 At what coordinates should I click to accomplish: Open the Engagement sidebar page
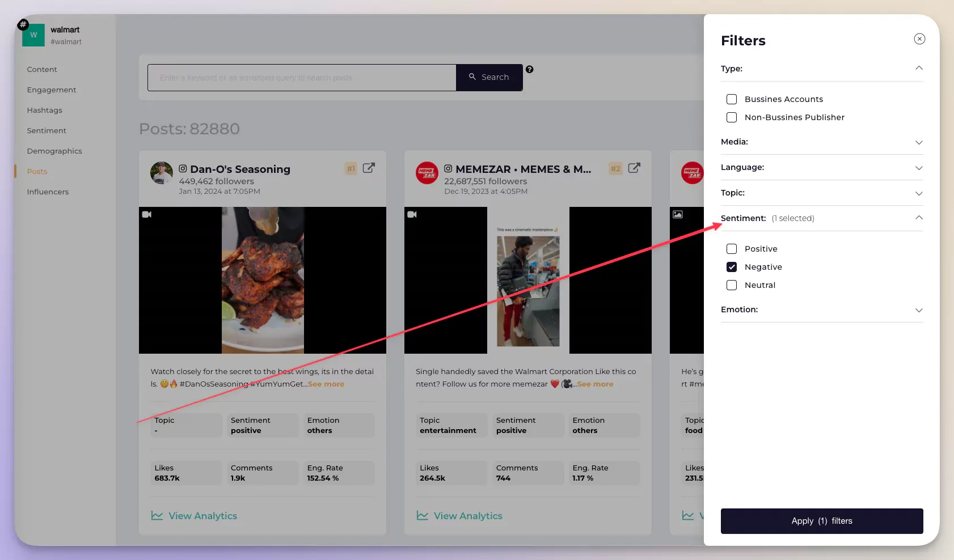[52, 90]
